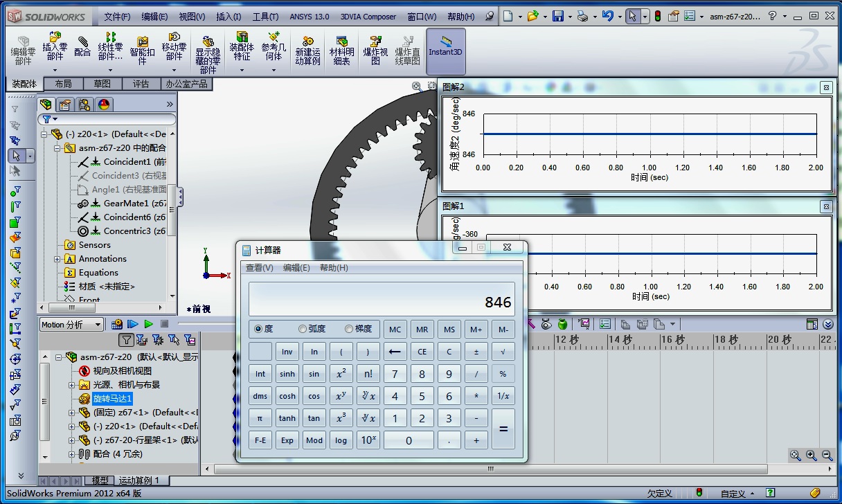
Task: Click the Edit Component (编辑零部件) tool
Action: [x=23, y=50]
